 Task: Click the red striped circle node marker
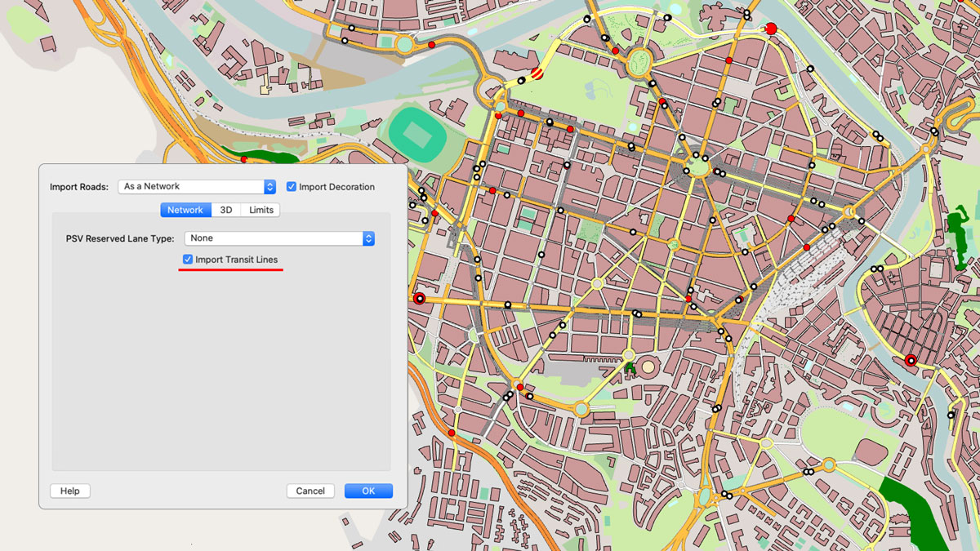click(x=537, y=74)
